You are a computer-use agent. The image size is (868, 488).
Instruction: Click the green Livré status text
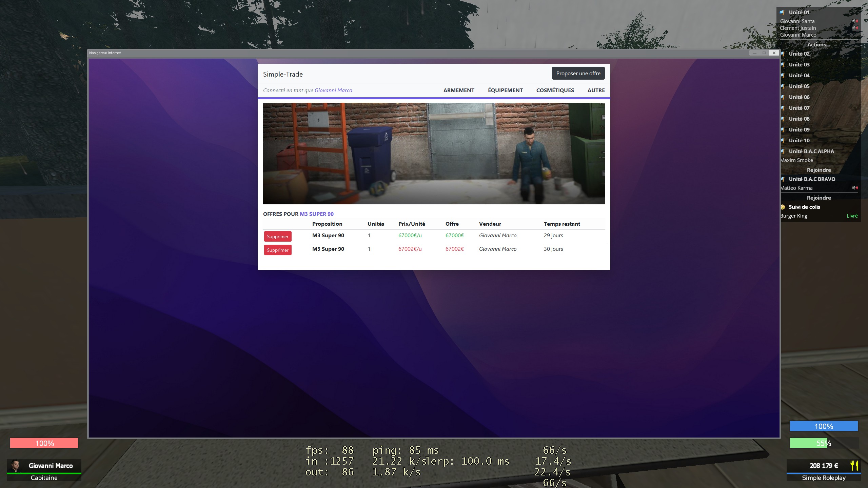click(852, 216)
